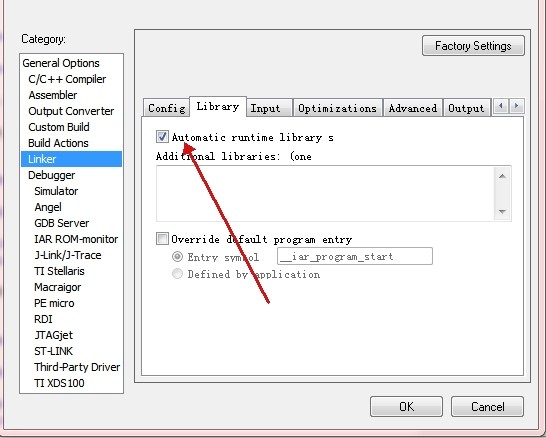Click the Additional libraries text area
546x438 pixels.
pos(325,194)
